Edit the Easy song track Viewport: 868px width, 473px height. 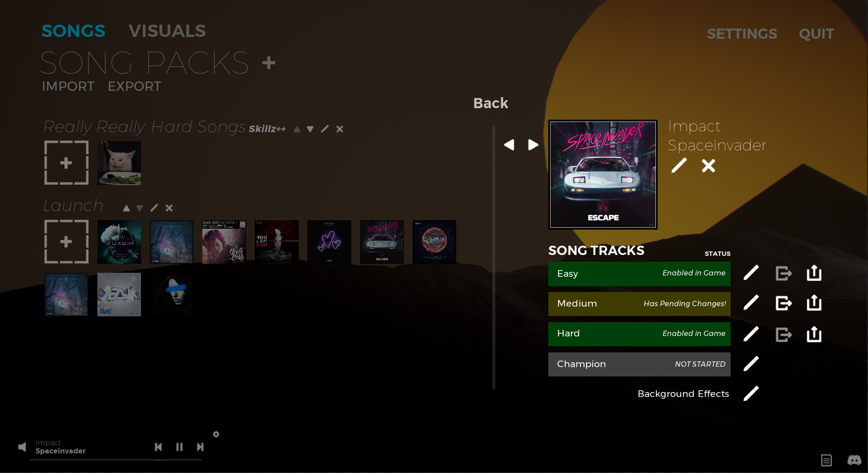(751, 273)
